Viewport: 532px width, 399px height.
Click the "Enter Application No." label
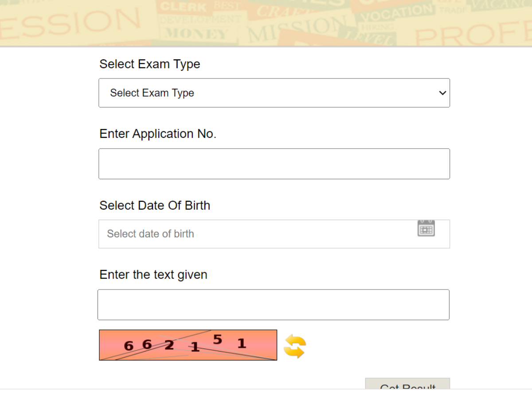pos(158,134)
